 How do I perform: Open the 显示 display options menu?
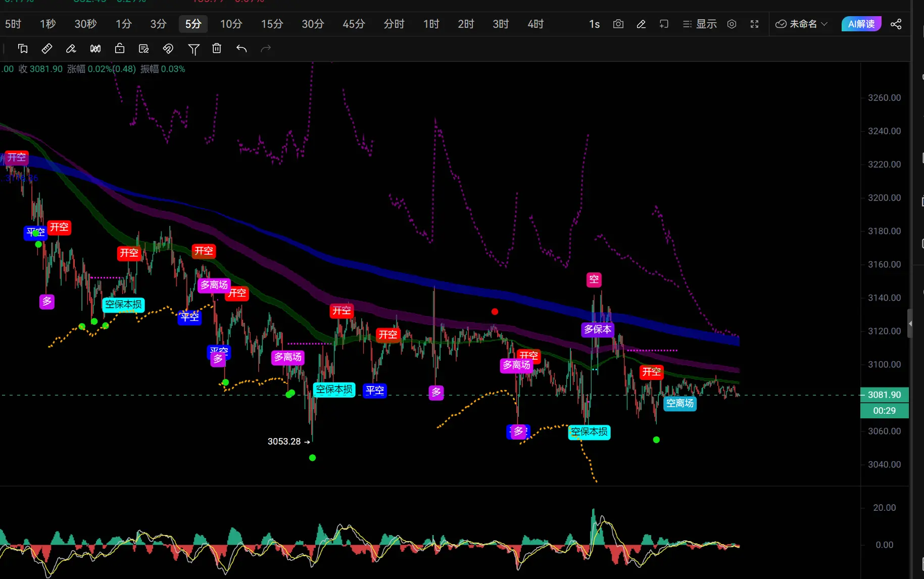click(x=700, y=24)
